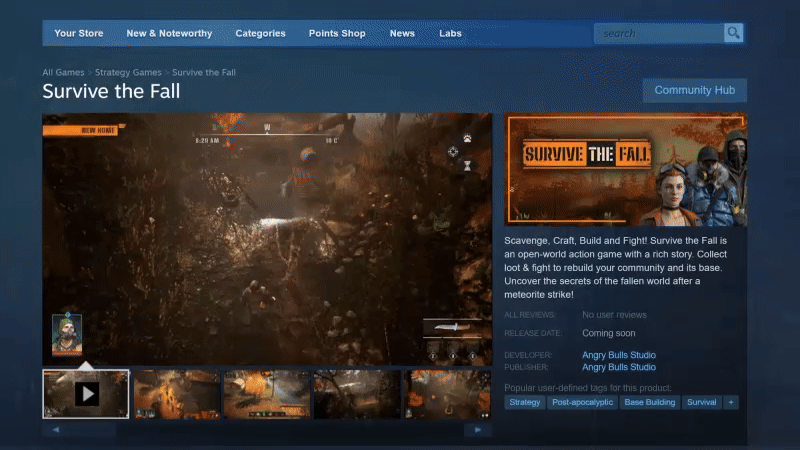Play the trailer video thumbnail
This screenshot has height=450, width=800.
coord(86,394)
